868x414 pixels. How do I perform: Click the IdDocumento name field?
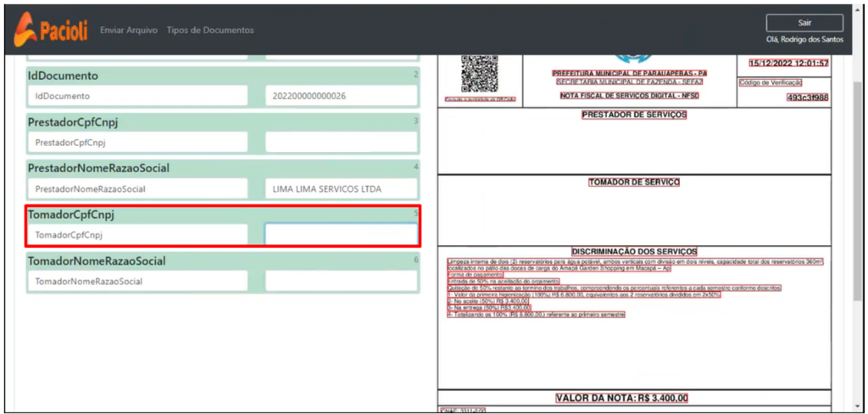[x=137, y=96]
